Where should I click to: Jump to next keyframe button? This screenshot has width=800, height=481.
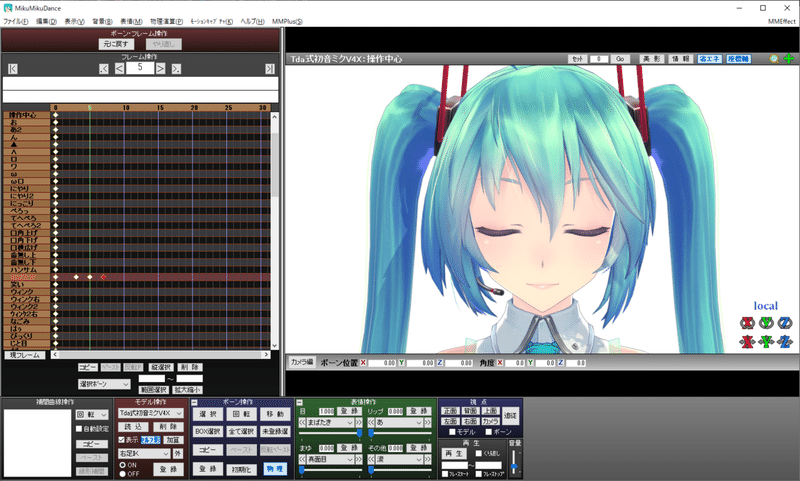tap(176, 69)
